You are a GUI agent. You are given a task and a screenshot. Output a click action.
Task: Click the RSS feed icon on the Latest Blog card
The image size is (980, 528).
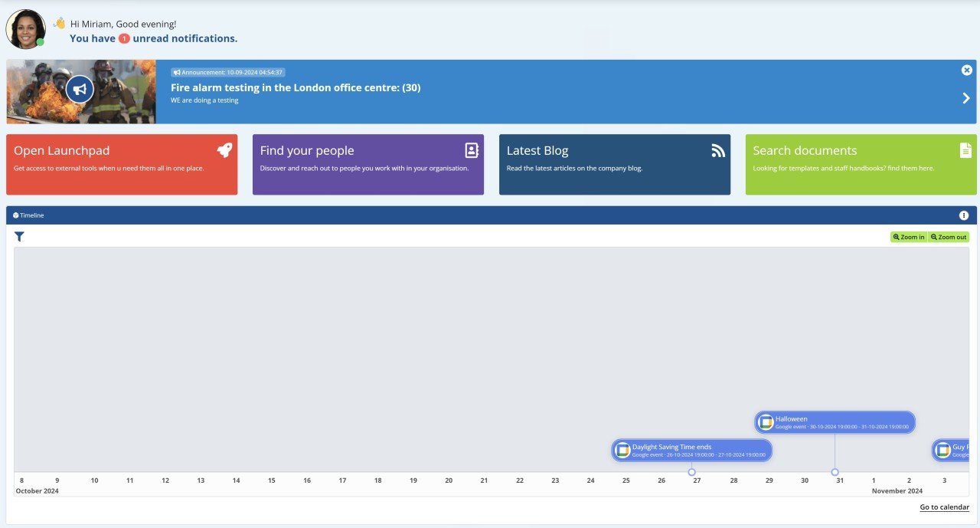click(717, 151)
